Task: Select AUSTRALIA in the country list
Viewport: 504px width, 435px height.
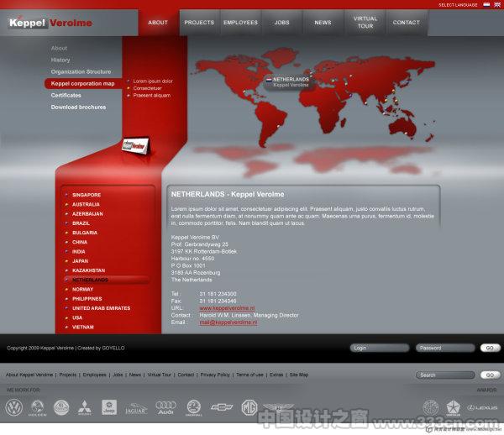Action: [x=86, y=204]
